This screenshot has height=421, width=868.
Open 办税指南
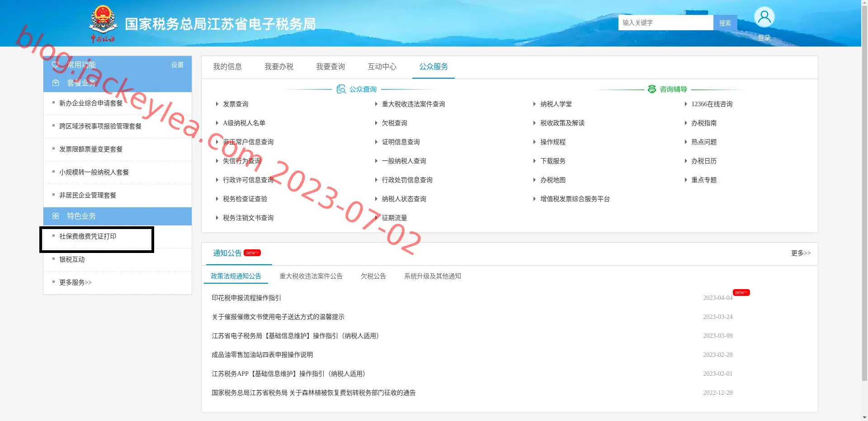(x=704, y=123)
